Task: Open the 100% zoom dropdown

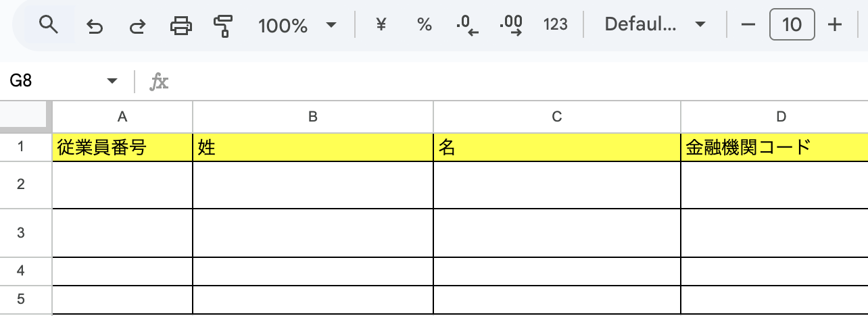Action: 297,26
